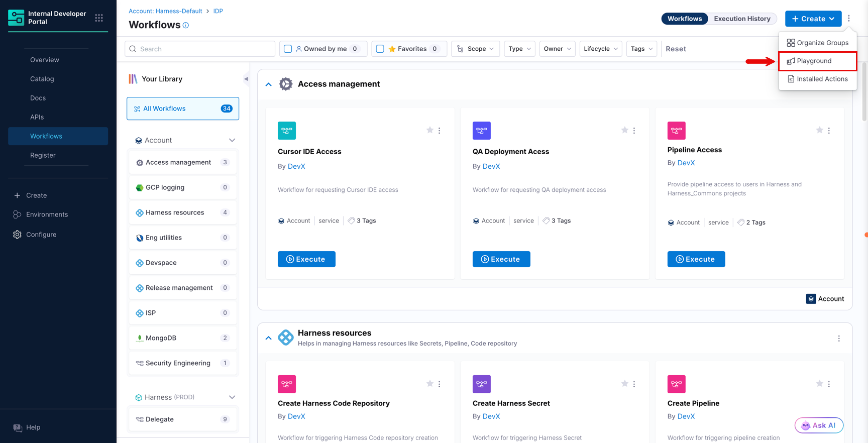868x443 pixels.
Task: Open the Scope filter dropdown
Action: click(476, 49)
